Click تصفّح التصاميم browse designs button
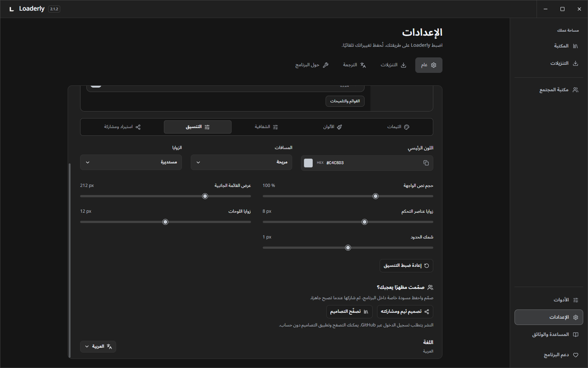The width and height of the screenshot is (588, 368). (349, 312)
